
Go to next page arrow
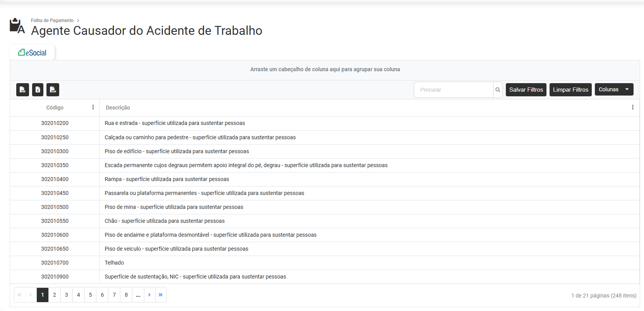pos(149,295)
